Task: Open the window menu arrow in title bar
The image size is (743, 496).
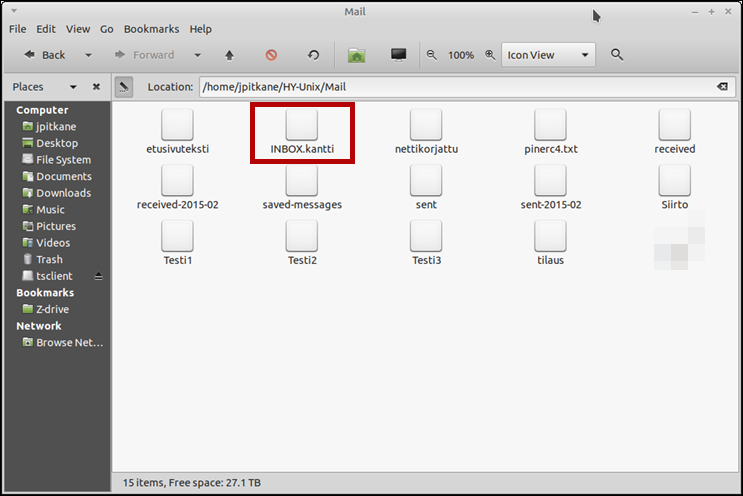Action: pyautogui.click(x=14, y=11)
